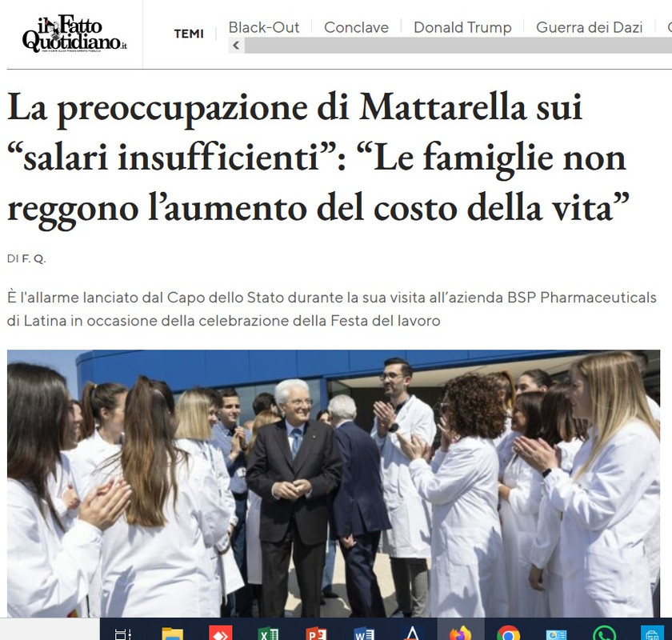The height and width of the screenshot is (640, 672).
Task: Click the horizontal topics scrollbar track
Action: (x=458, y=45)
